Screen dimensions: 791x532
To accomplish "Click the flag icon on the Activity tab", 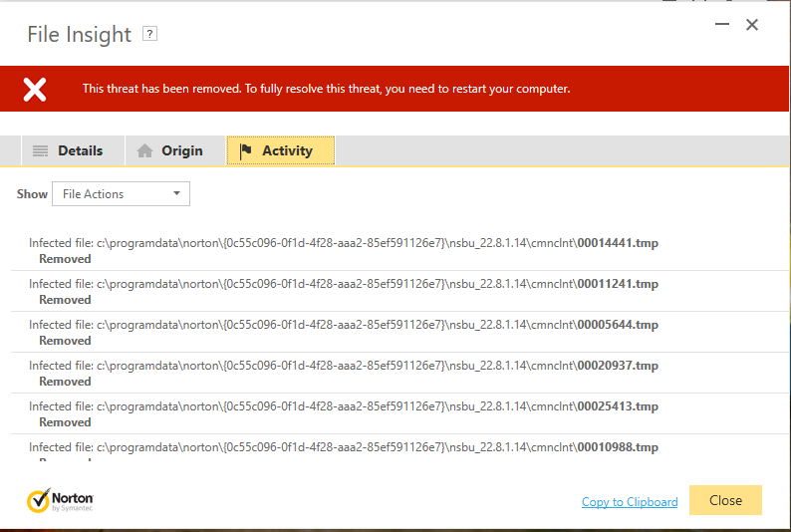I will pyautogui.click(x=246, y=150).
